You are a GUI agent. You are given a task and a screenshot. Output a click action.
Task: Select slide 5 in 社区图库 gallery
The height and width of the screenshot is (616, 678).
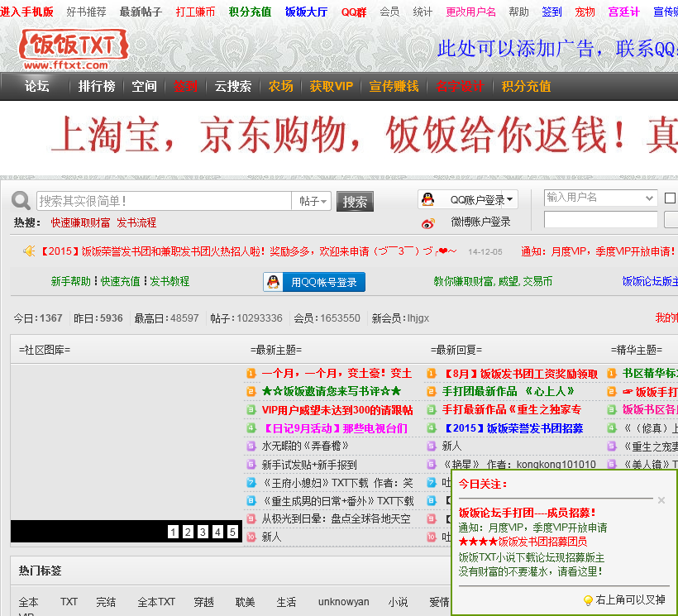pos(232,532)
